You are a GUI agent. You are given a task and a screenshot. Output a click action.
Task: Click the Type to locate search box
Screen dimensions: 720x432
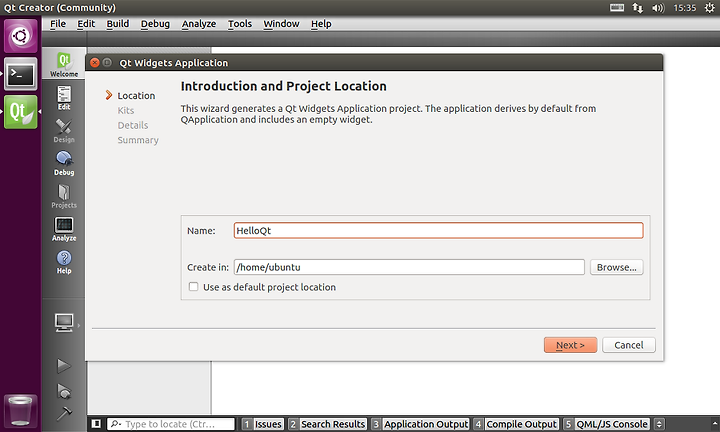tap(171, 424)
